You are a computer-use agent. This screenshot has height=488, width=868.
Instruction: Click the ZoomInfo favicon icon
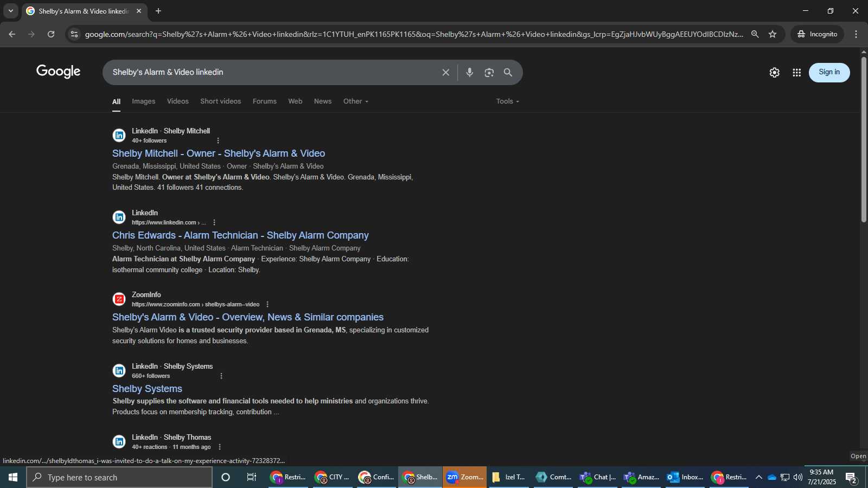119,299
